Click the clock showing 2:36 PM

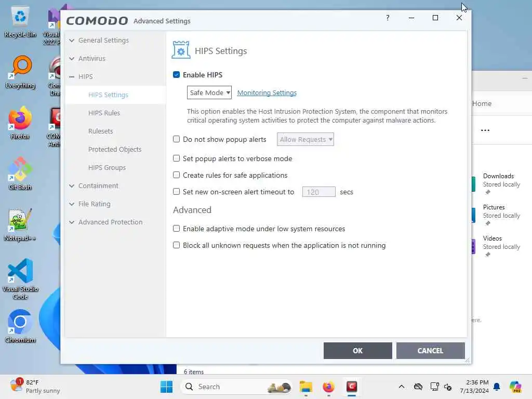(x=474, y=387)
